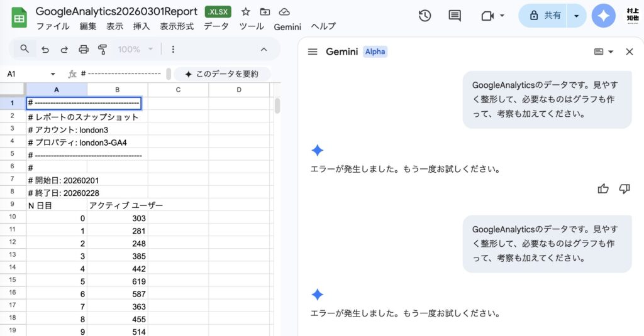Click the undo arrow in toolbar
This screenshot has height=336, width=644.
coord(45,49)
